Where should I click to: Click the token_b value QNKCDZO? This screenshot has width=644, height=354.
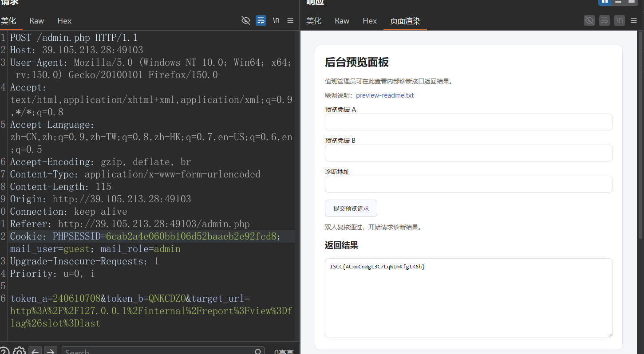pyautogui.click(x=167, y=298)
